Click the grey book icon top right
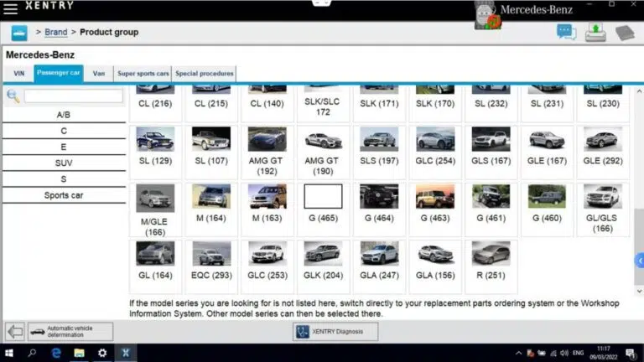 [624, 33]
